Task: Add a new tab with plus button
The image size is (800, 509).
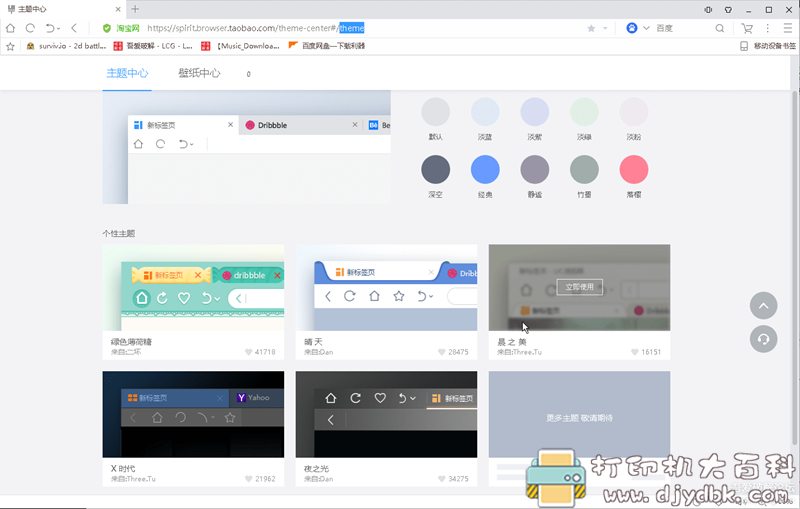Action: (x=135, y=9)
